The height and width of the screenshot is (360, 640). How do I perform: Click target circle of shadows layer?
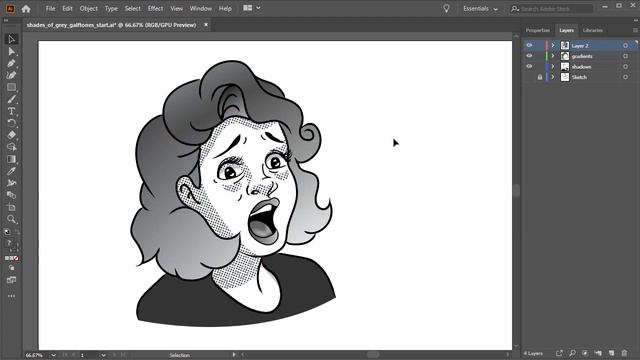(625, 67)
